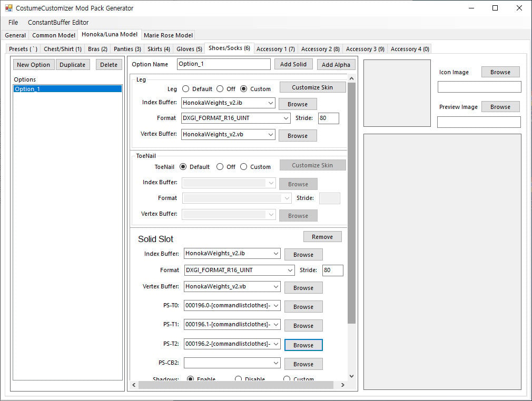The width and height of the screenshot is (532, 401).
Task: Browse for PS-CB2 file
Action: coord(303,364)
